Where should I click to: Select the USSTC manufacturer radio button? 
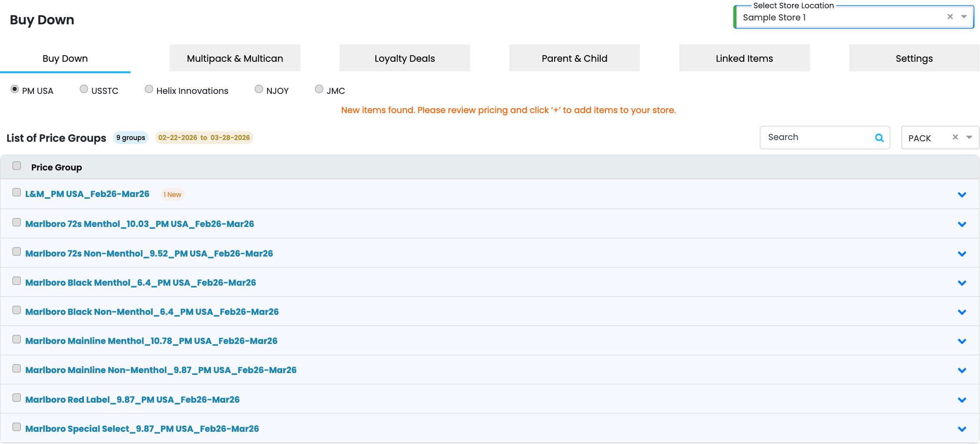(x=84, y=89)
